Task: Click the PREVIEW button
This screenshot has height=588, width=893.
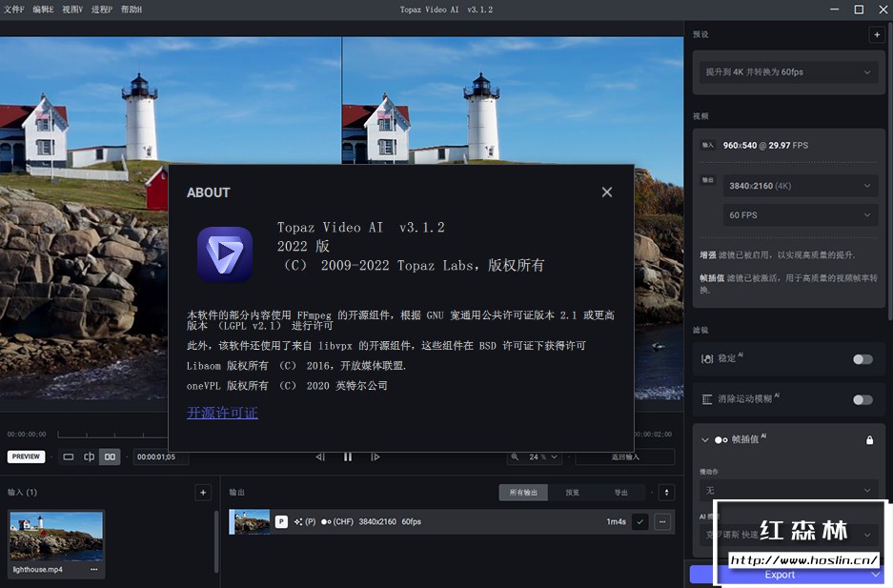Action: tap(26, 456)
